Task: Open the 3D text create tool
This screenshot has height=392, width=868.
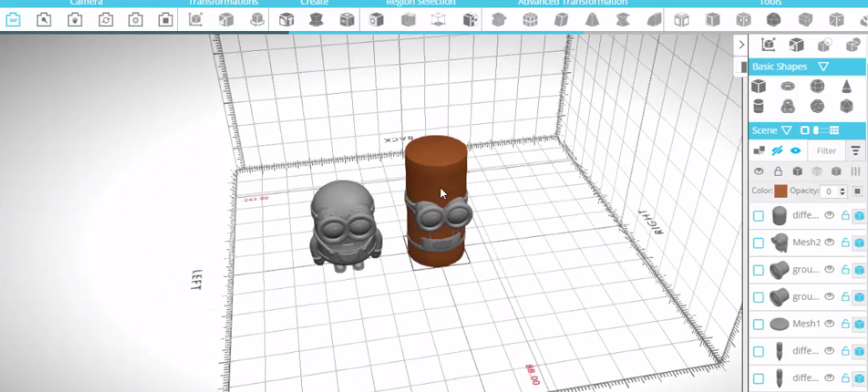Action: point(286,21)
